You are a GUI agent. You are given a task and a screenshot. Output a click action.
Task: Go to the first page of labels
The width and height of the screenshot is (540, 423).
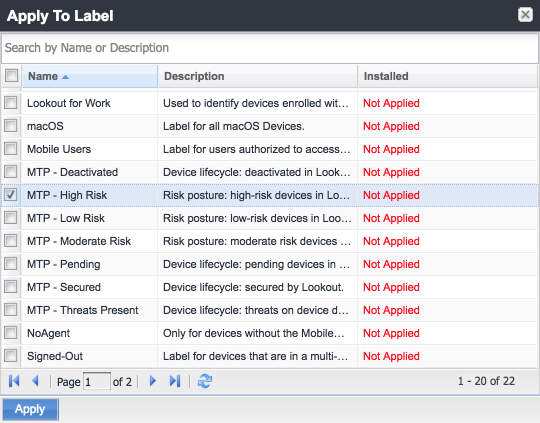(14, 381)
